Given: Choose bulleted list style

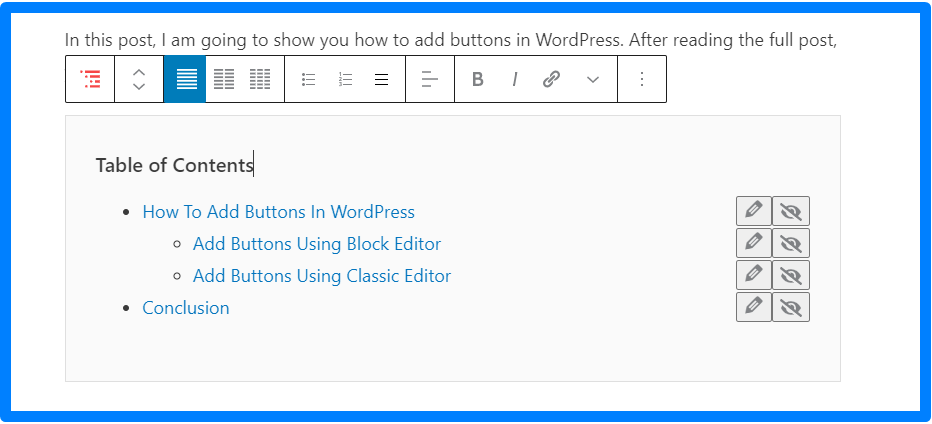Looking at the screenshot, I should coord(308,79).
